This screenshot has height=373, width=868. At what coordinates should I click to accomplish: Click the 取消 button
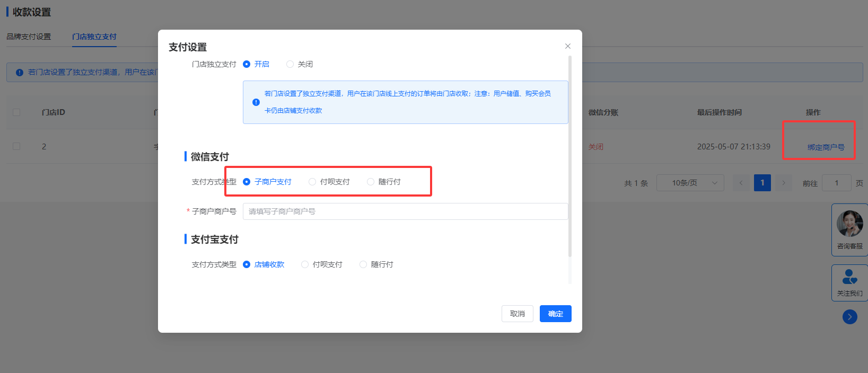pyautogui.click(x=518, y=314)
